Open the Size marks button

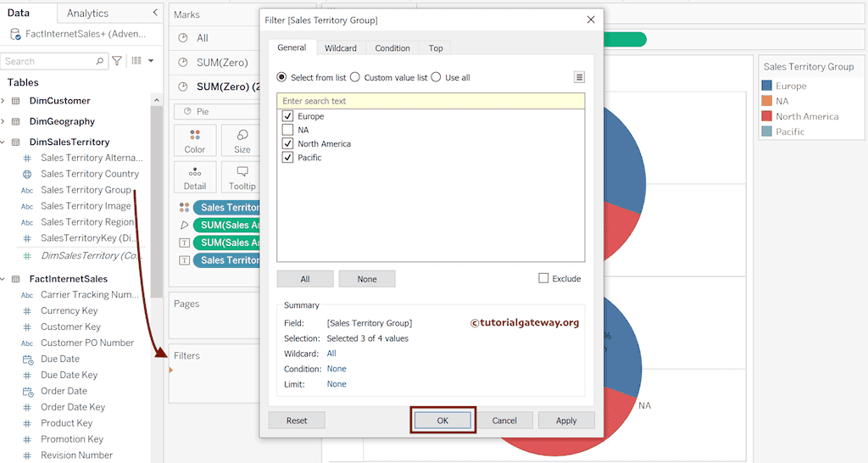coord(242,141)
